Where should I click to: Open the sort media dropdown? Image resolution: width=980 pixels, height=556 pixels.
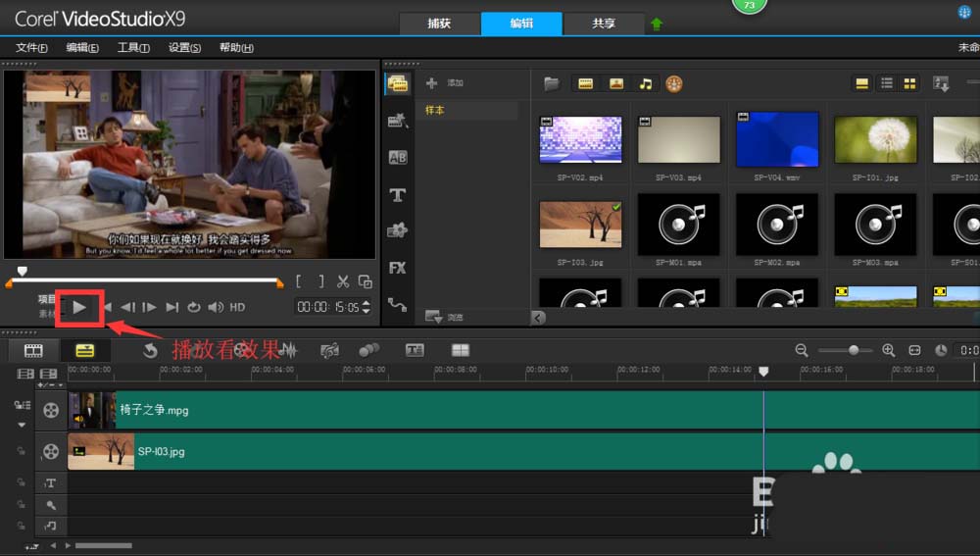click(941, 83)
